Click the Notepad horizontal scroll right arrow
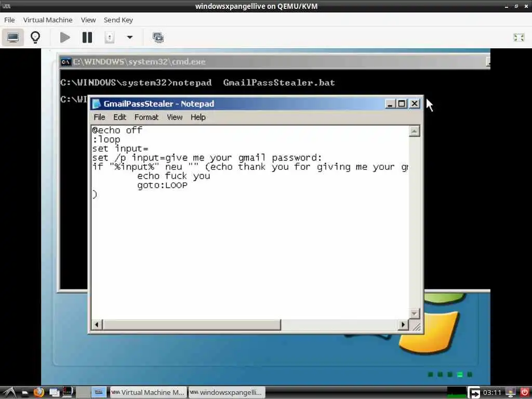532x399 pixels. pyautogui.click(x=403, y=325)
